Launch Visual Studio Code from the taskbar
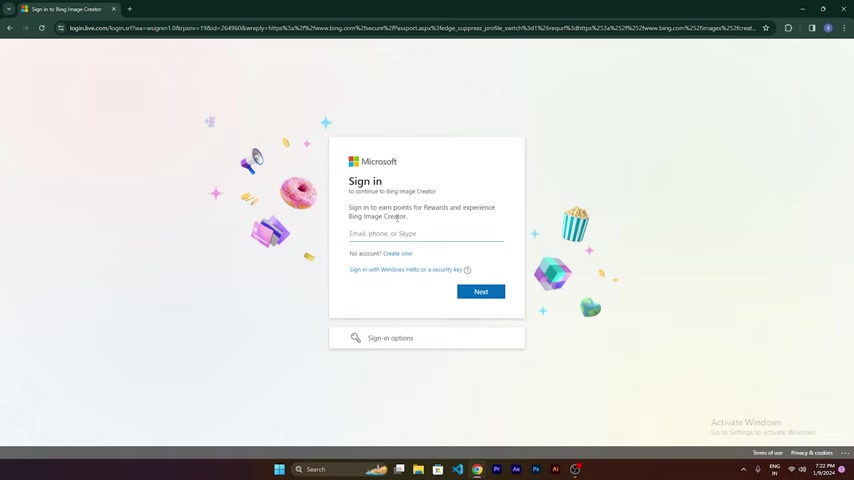Image resolution: width=854 pixels, height=480 pixels. 458,469
